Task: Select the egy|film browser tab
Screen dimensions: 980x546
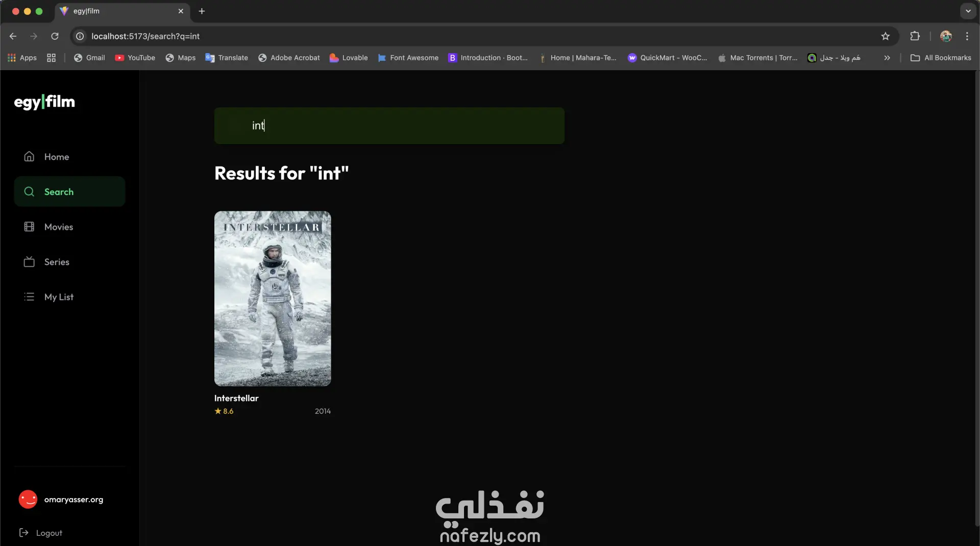Action: [122, 11]
